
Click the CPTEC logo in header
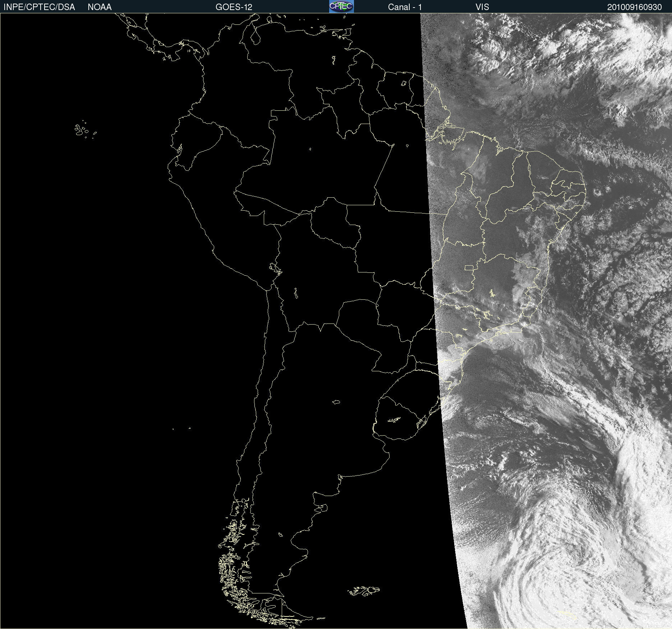coord(341,6)
